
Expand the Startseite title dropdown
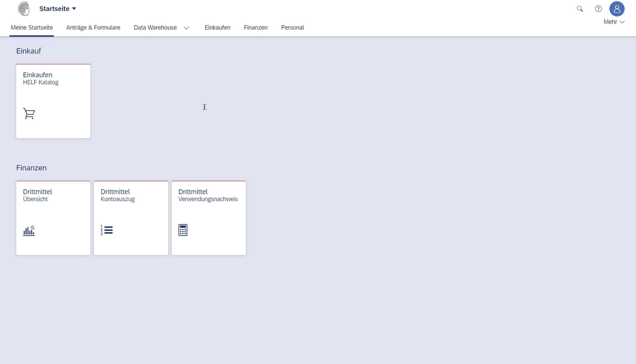74,8
